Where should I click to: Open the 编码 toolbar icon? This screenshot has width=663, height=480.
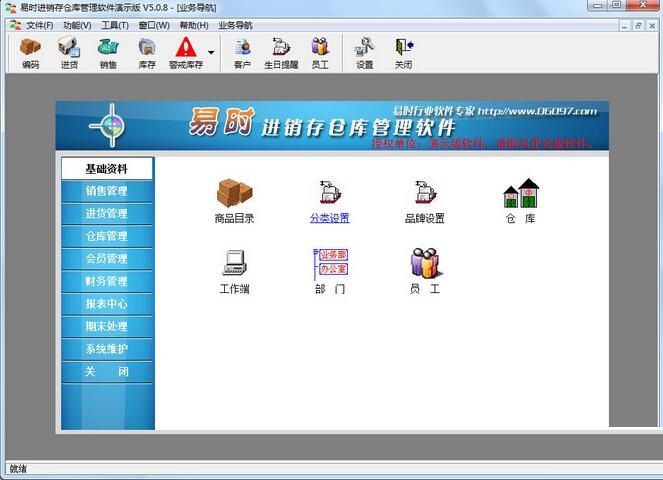click(30, 53)
